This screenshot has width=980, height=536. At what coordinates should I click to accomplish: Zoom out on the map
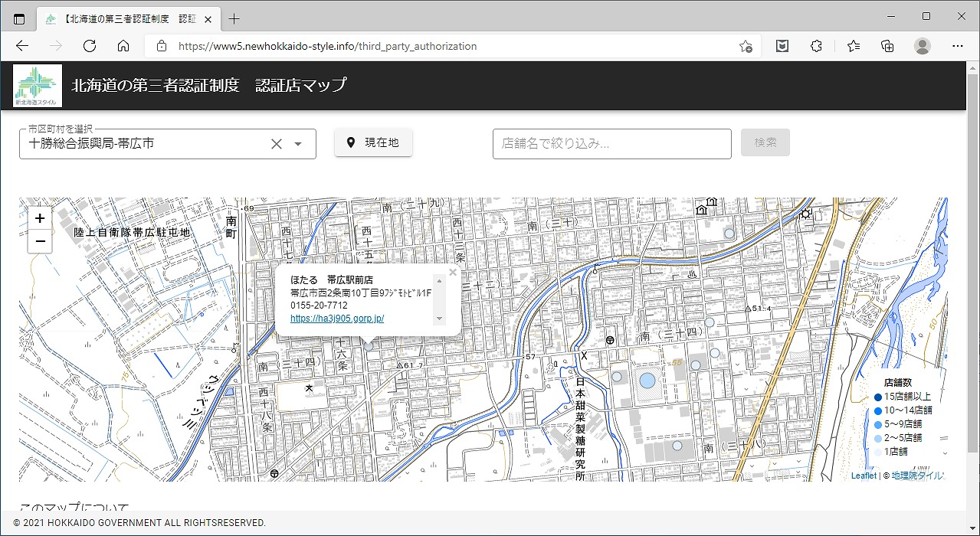(x=40, y=241)
